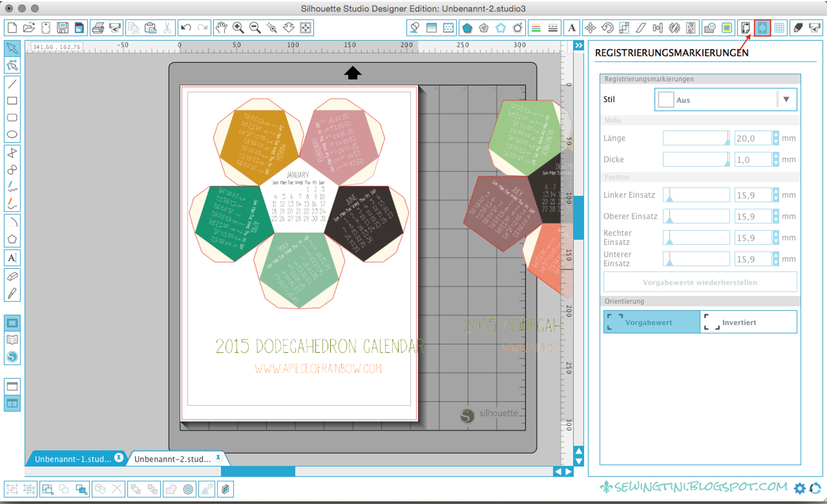Toggle the Pan hand tool
The image size is (827, 504).
tap(221, 27)
